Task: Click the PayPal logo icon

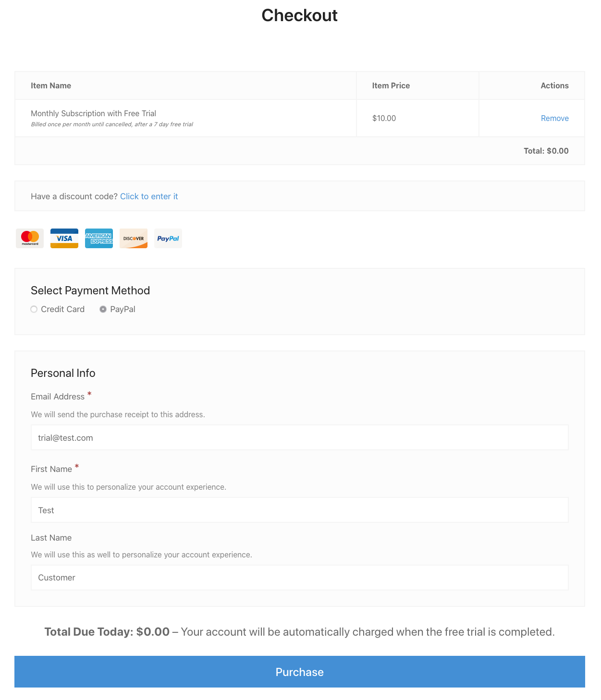Action: pos(168,238)
